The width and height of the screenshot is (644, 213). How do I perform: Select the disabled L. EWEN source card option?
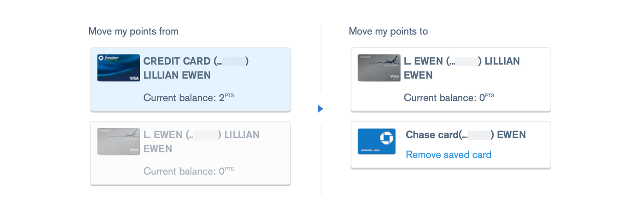click(190, 153)
